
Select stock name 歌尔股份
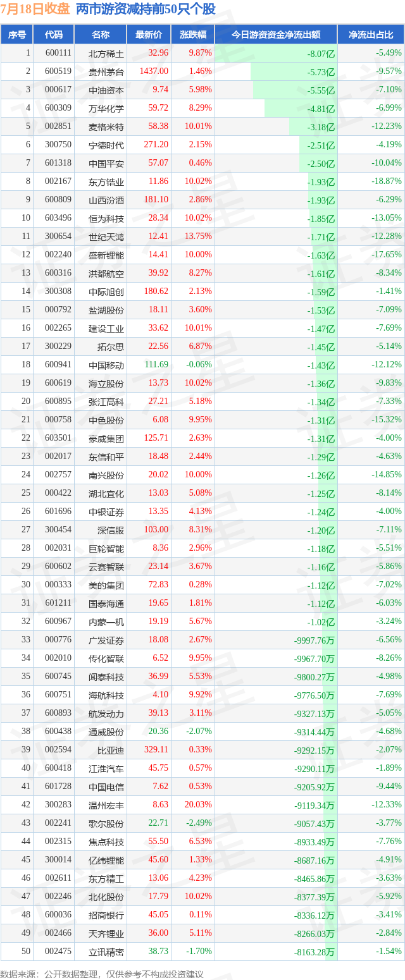point(106,823)
